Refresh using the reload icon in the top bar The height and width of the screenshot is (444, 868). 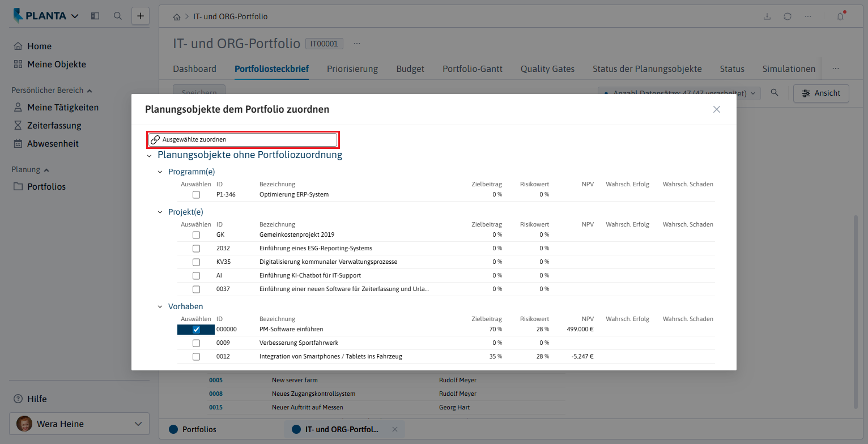tap(788, 16)
